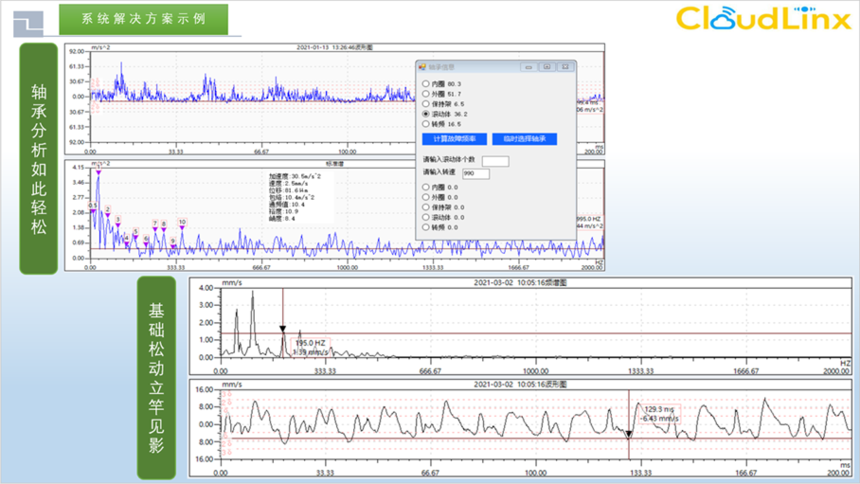
Task: Click the 轴承分析如此轻松 green side label
Action: click(38, 159)
